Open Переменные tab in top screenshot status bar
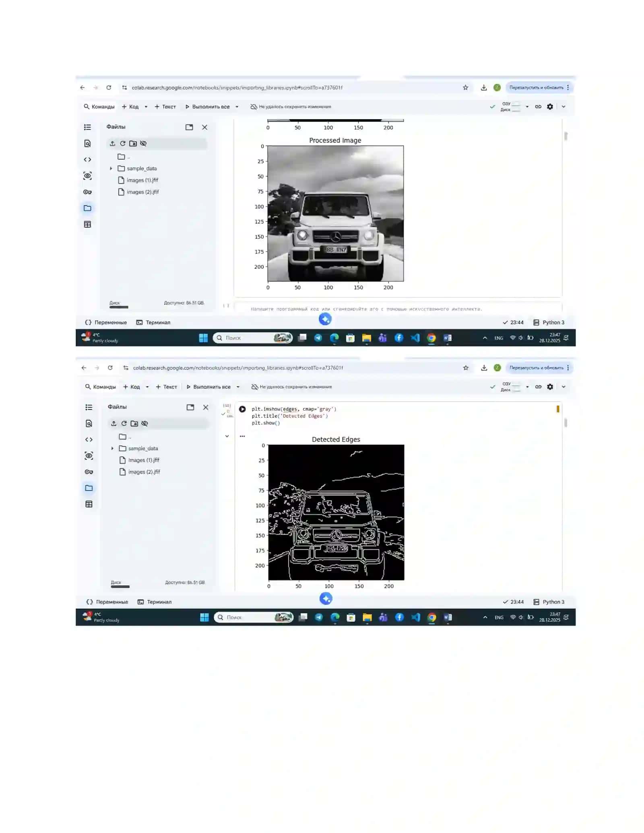The width and height of the screenshot is (644, 833). [106, 322]
